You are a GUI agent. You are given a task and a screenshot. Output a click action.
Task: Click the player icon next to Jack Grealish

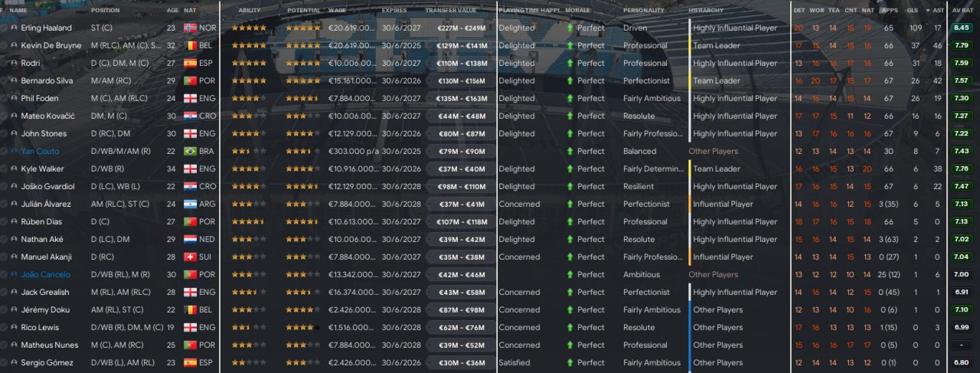tap(14, 292)
